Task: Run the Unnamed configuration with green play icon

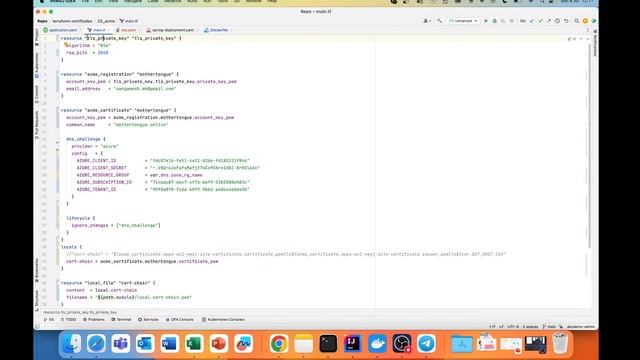Action: [486, 21]
